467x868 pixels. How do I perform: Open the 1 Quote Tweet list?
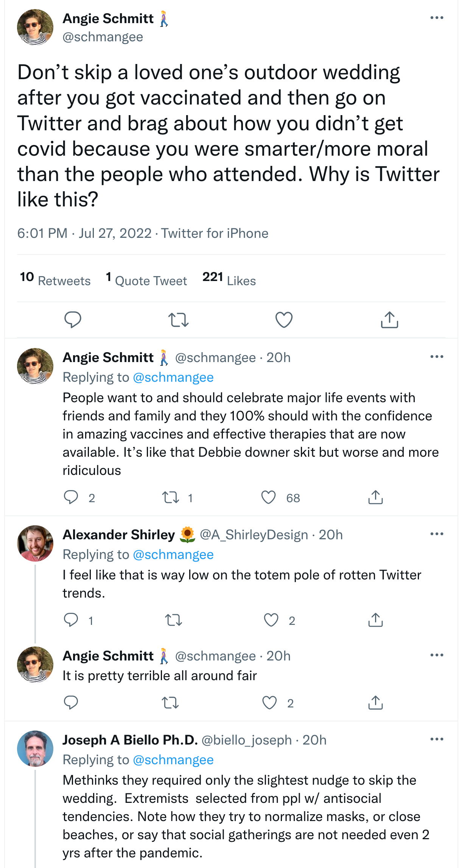146,280
